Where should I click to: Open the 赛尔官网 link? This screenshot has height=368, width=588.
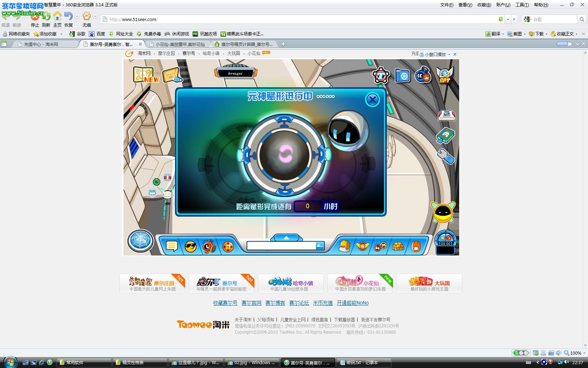tap(251, 303)
